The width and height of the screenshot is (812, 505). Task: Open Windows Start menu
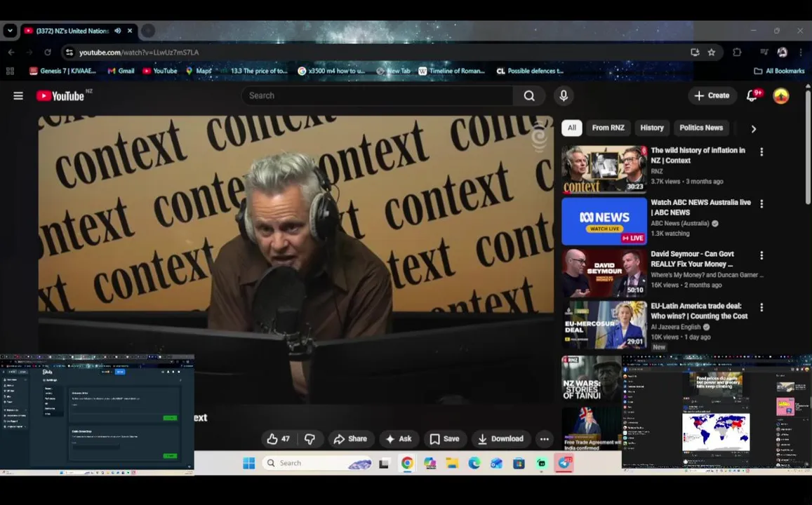tap(249, 463)
